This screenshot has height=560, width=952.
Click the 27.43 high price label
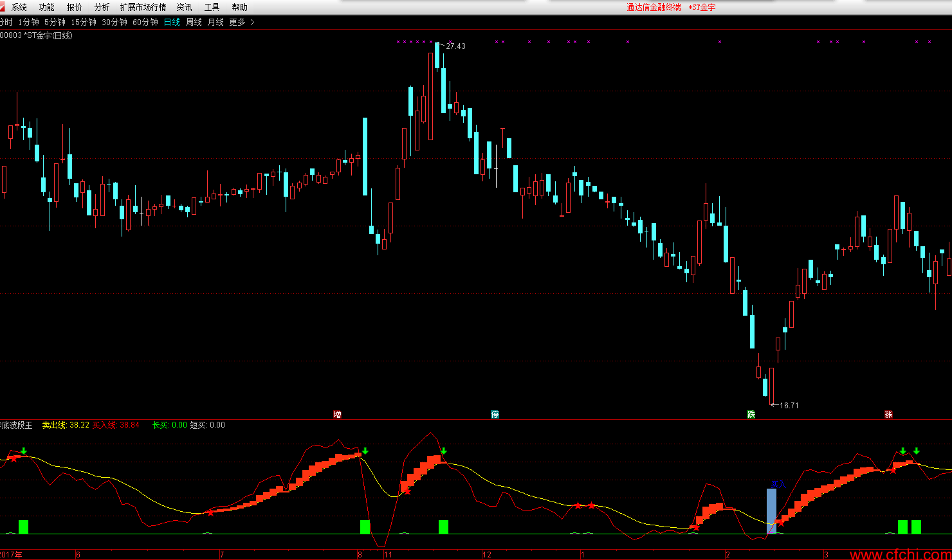[x=455, y=46]
